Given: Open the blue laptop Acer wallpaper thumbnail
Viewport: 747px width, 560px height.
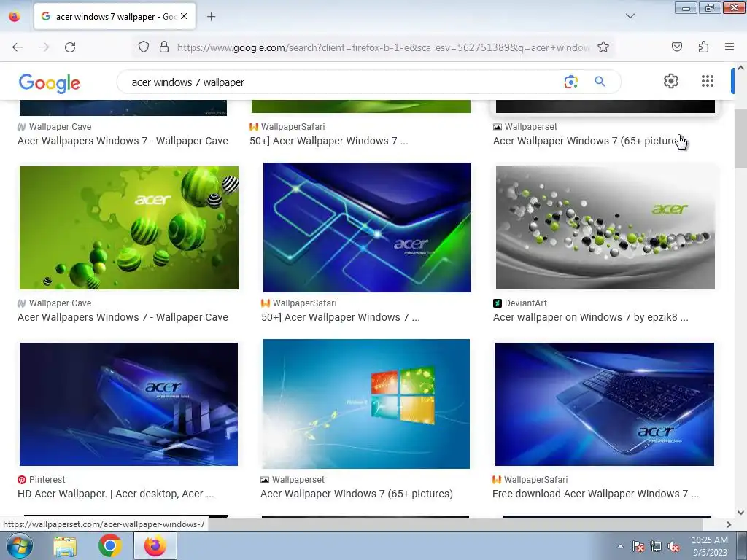Looking at the screenshot, I should (605, 404).
